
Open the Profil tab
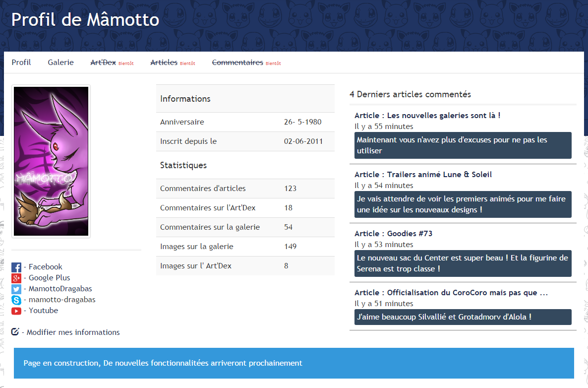pyautogui.click(x=21, y=63)
